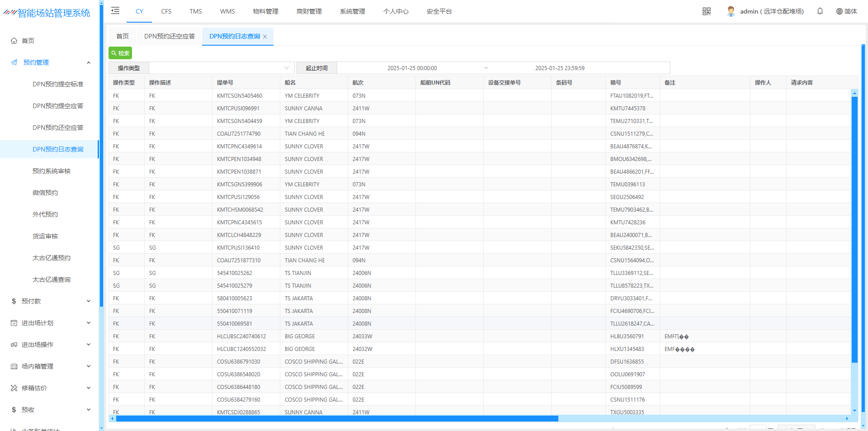Screen dimensions: 868x431
Task: Go to 首页 home icon in sidebar
Action: [14, 41]
